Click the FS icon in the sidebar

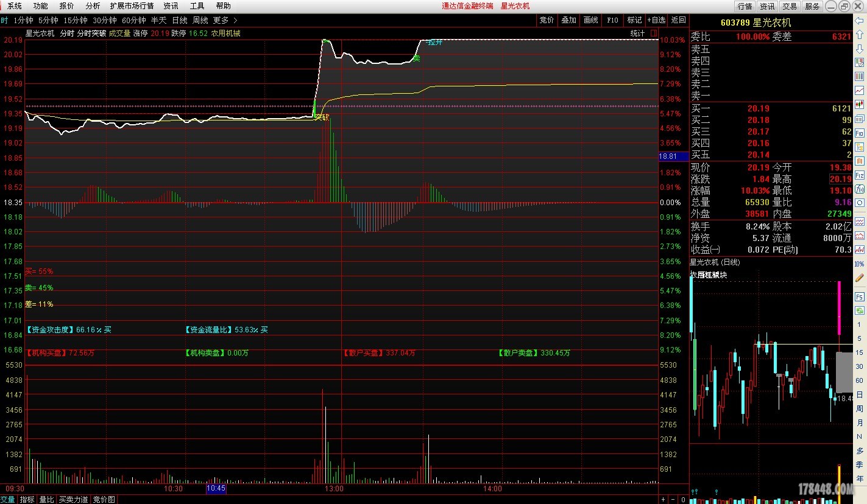pos(859,296)
